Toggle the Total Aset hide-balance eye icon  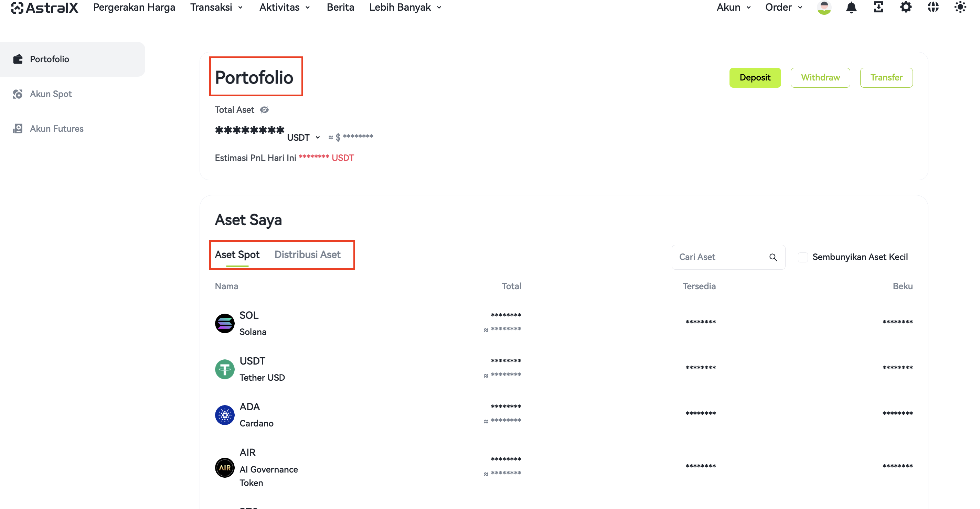(x=264, y=110)
